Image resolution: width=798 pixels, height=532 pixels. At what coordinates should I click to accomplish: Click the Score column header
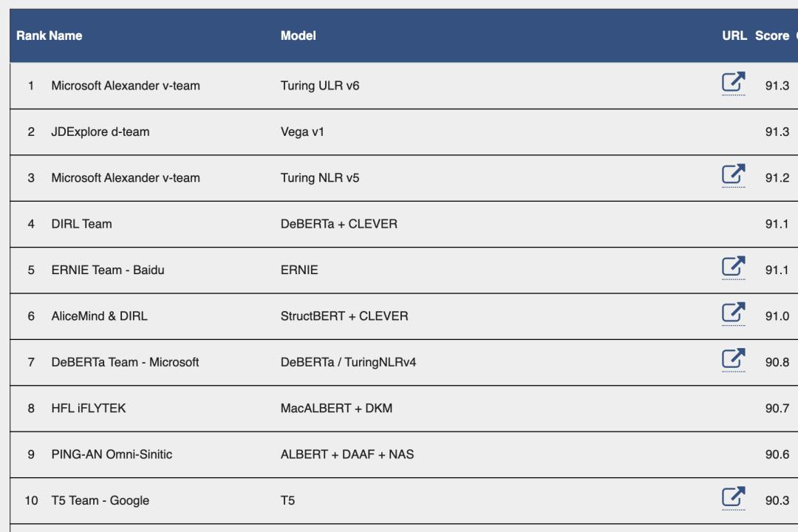(772, 35)
